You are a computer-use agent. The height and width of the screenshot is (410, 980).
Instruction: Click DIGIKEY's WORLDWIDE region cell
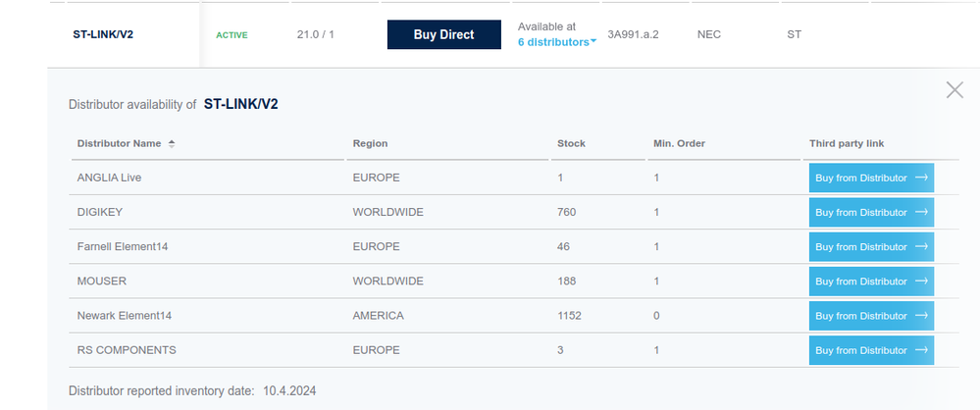[388, 213]
